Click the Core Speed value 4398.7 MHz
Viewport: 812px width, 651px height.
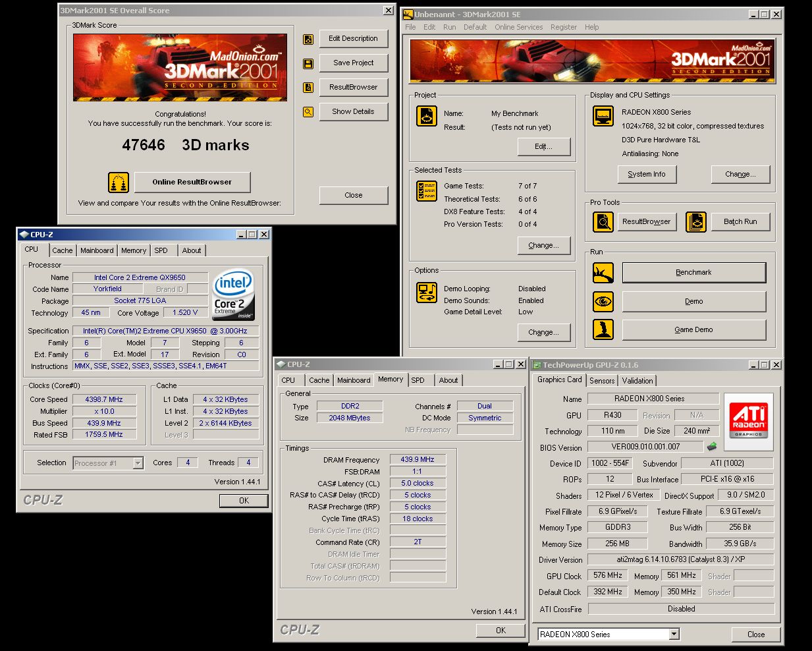[105, 399]
